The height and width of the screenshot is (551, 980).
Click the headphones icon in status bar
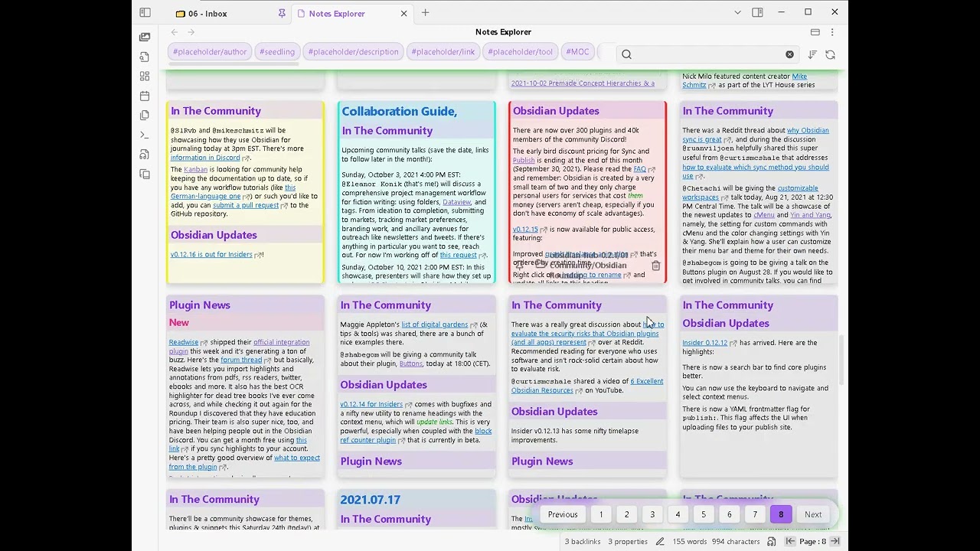click(x=771, y=542)
